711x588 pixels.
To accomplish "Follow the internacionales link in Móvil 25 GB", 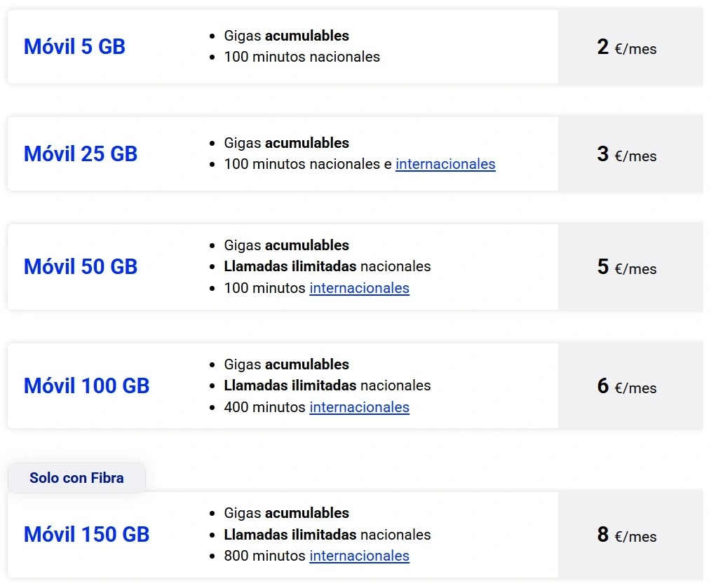I will pyautogui.click(x=445, y=165).
